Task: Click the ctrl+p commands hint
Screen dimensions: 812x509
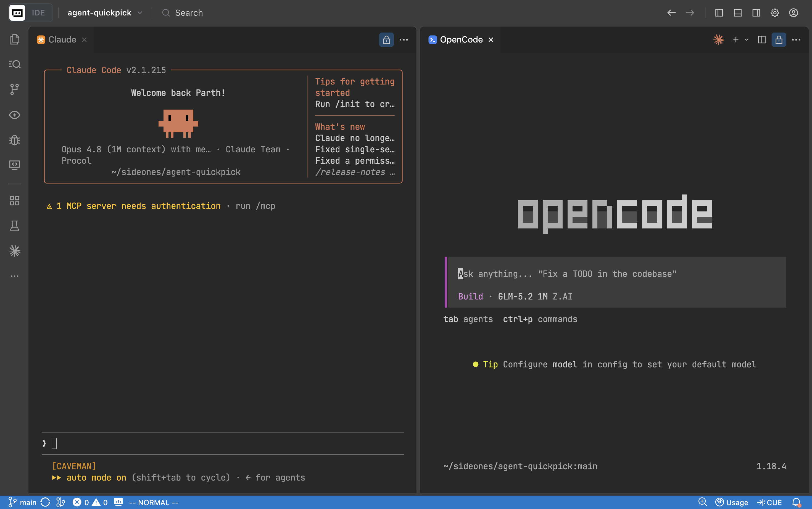Action: 540,319
